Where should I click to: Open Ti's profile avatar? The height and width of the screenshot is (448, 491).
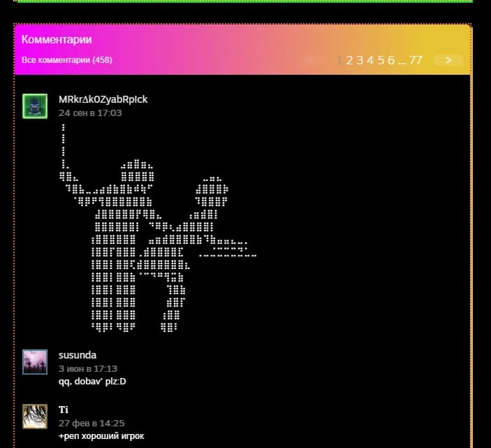pyautogui.click(x=35, y=417)
